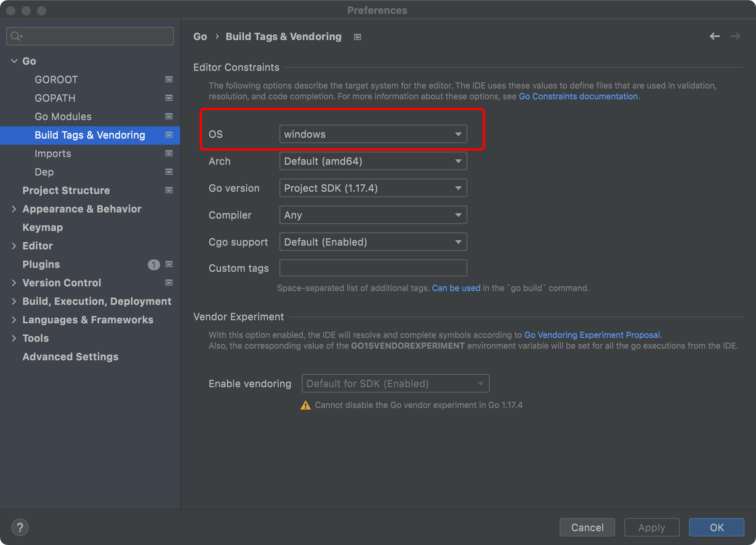The width and height of the screenshot is (756, 545).
Task: Open the Cgo support dropdown
Action: [373, 242]
